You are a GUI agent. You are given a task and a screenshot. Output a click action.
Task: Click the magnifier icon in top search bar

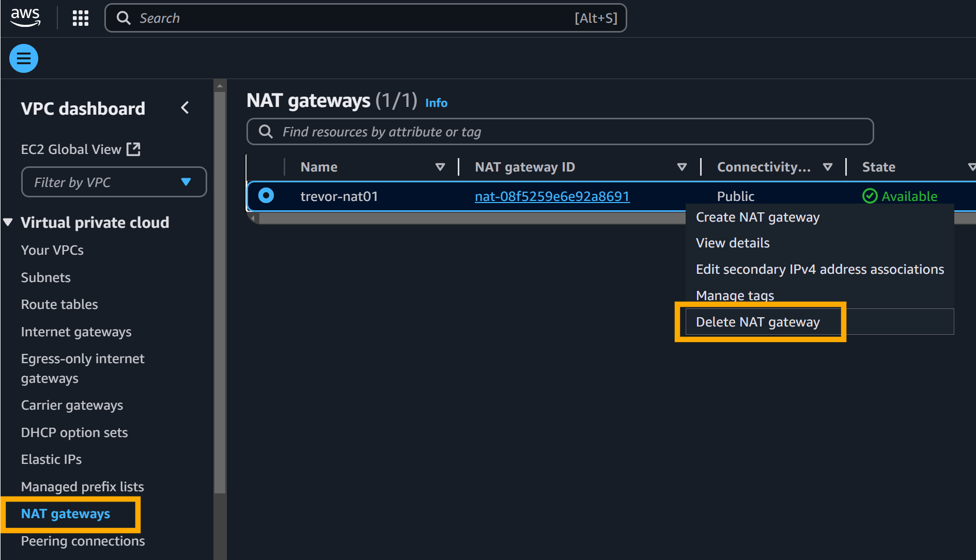pyautogui.click(x=123, y=18)
